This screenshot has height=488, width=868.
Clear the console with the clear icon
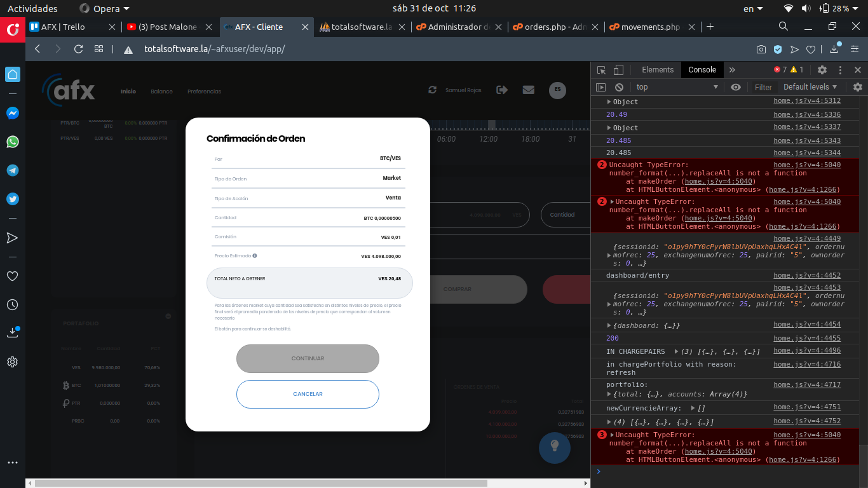point(619,87)
